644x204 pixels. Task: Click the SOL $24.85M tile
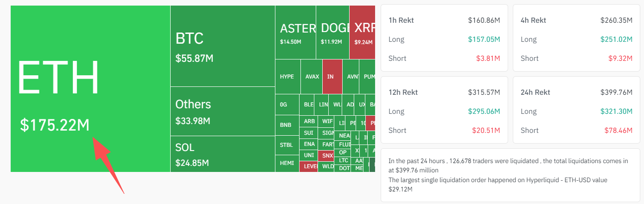click(x=223, y=154)
